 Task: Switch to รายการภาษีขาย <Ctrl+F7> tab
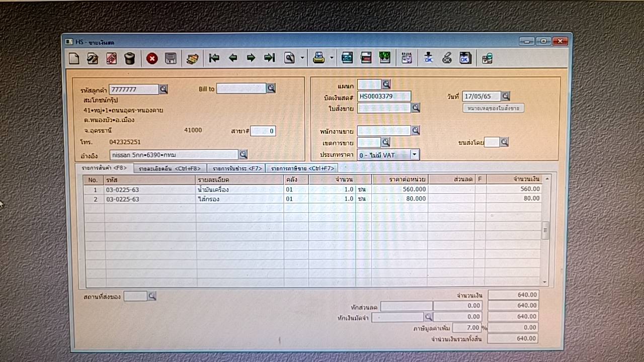point(301,168)
